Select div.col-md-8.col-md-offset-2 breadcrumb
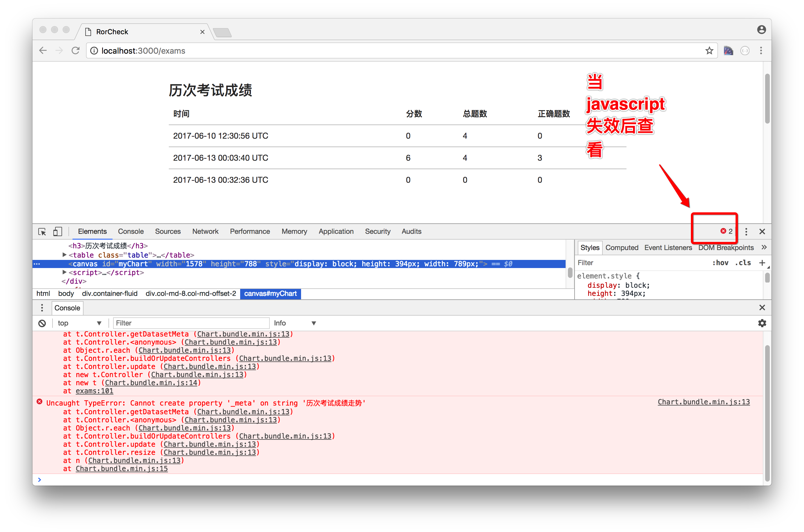The width and height of the screenshot is (804, 532). coord(191,294)
